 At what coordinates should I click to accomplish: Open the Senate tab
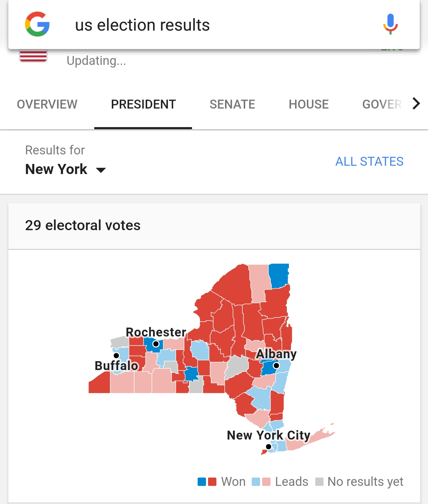pyautogui.click(x=232, y=104)
